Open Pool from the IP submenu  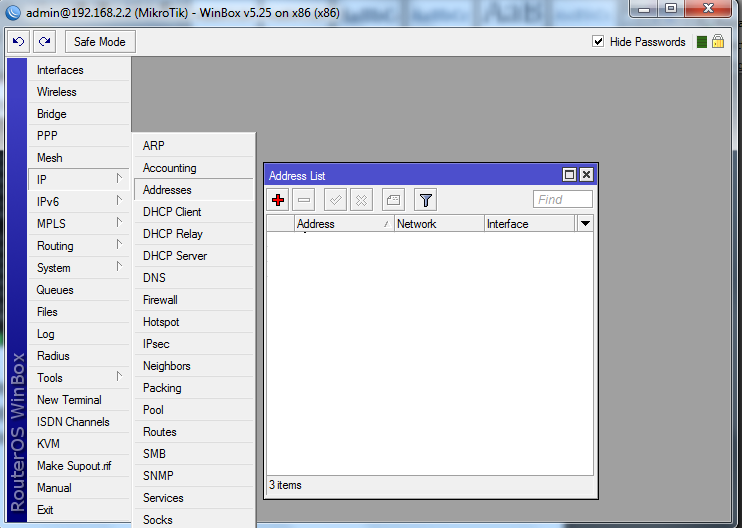(x=194, y=410)
